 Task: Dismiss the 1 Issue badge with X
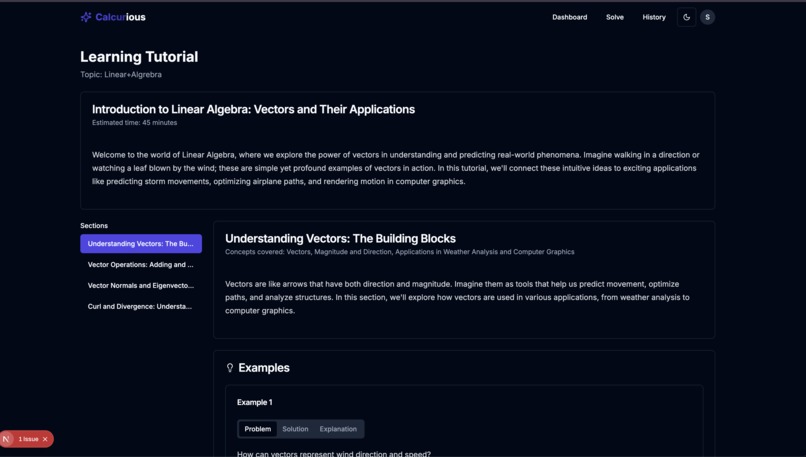pyautogui.click(x=45, y=439)
